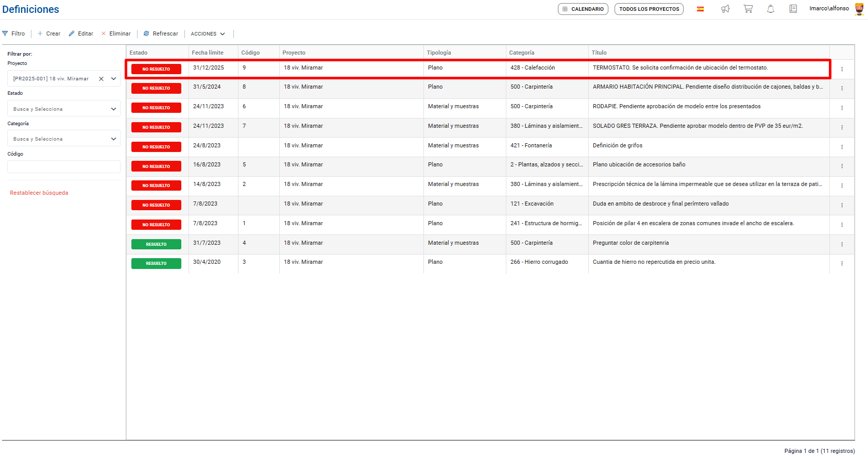868x456 pixels.
Task: Clear the selected project with X icon
Action: 101,79
